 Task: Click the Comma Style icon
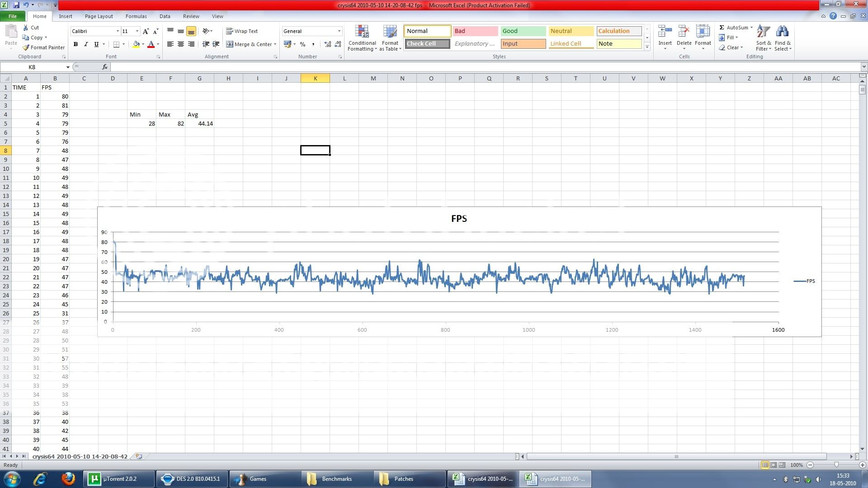[x=313, y=44]
